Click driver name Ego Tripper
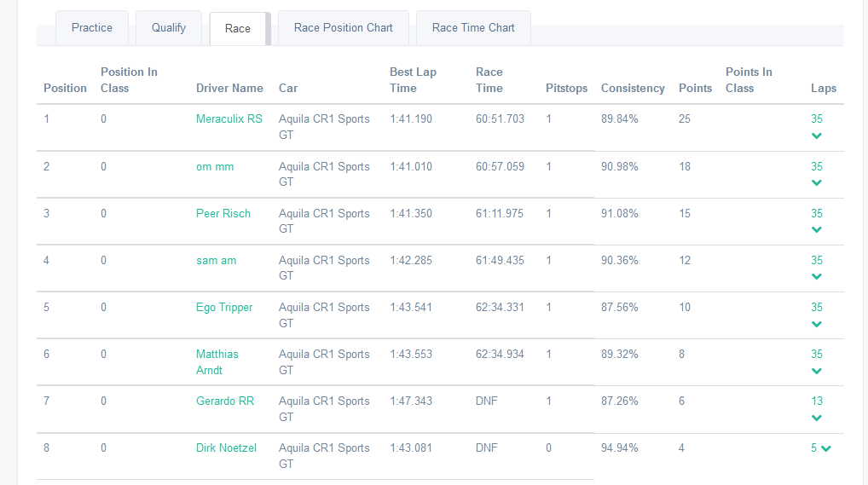This screenshot has width=868, height=485. (224, 307)
